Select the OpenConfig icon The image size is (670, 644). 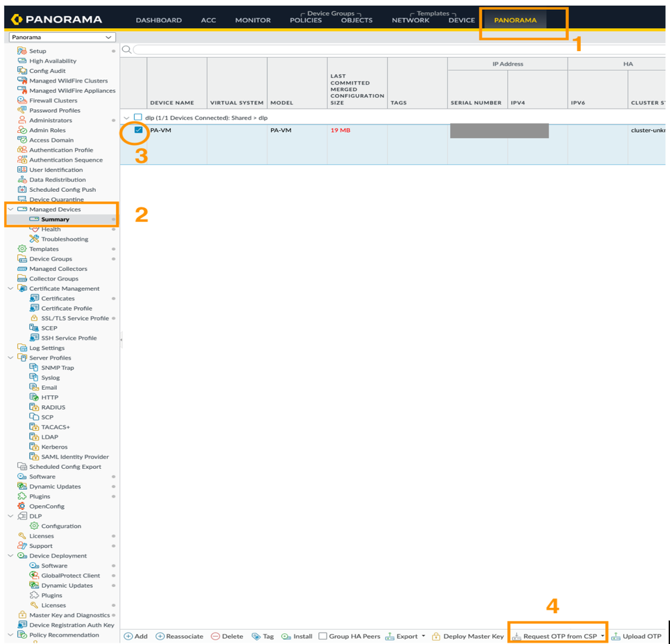(21, 506)
